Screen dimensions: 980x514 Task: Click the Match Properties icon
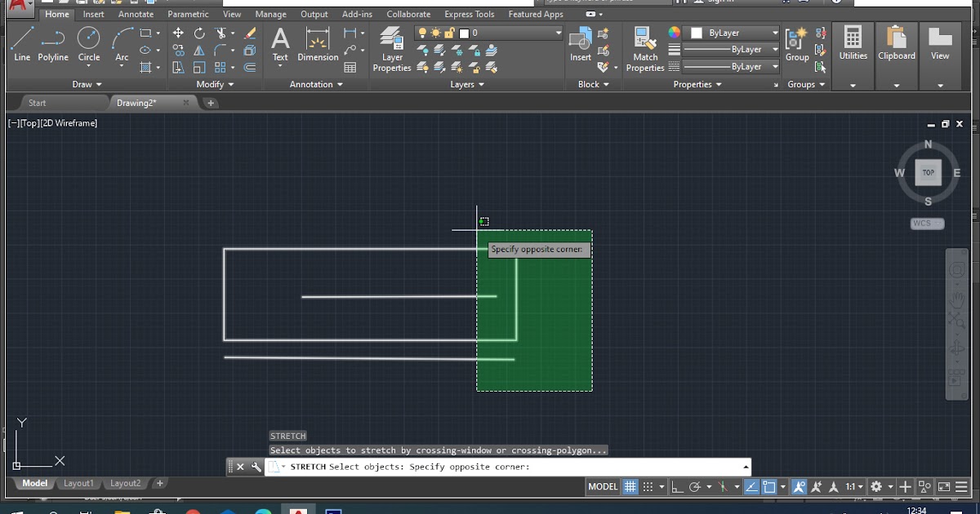click(645, 49)
